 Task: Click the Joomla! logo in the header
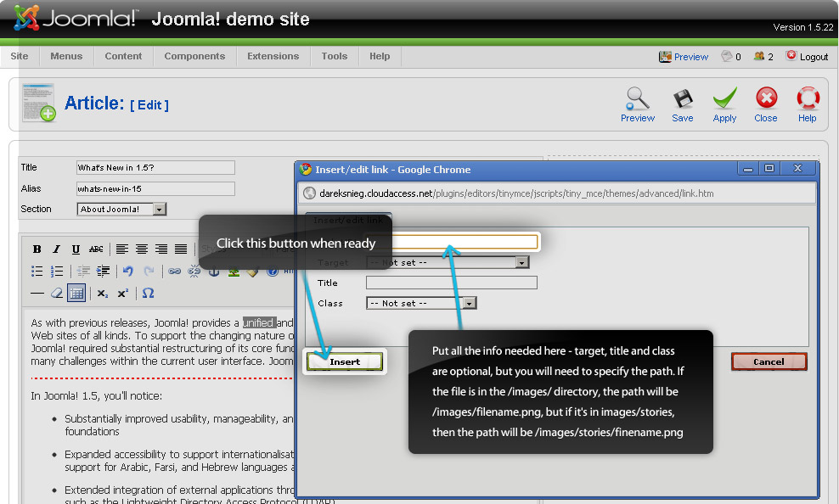coord(76,18)
